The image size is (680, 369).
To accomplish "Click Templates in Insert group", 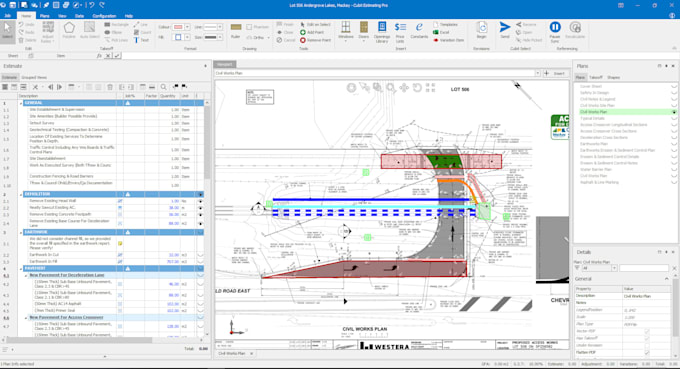I will click(x=445, y=25).
